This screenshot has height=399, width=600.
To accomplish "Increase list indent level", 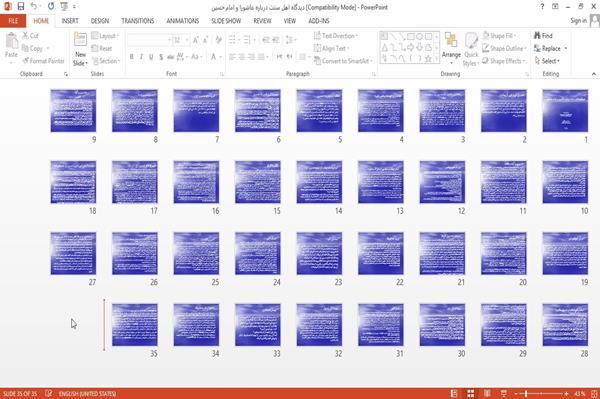I will point(276,40).
